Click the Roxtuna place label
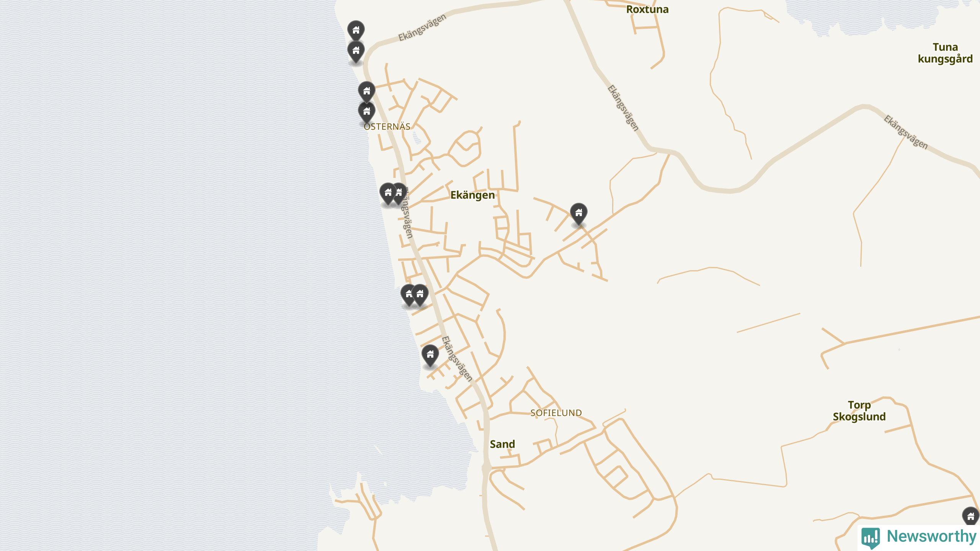Viewport: 980px width, 551px height. 647,10
